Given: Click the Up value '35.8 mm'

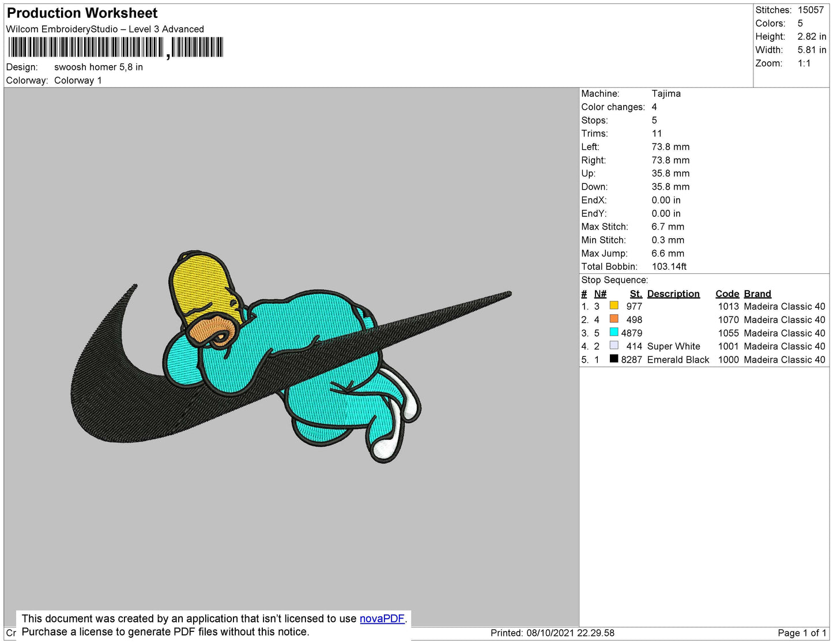Looking at the screenshot, I should coord(670,174).
